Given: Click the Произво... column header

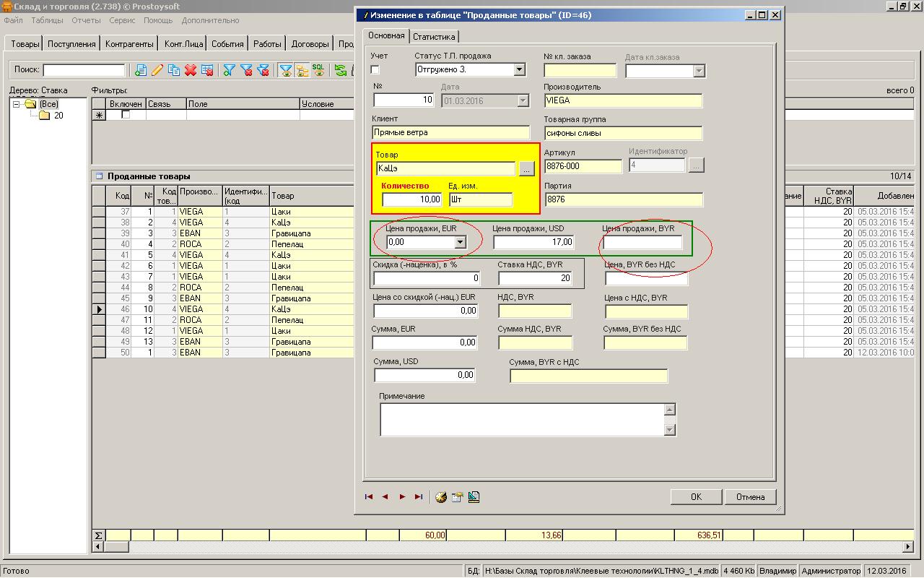Looking at the screenshot, I should pyautogui.click(x=200, y=196).
